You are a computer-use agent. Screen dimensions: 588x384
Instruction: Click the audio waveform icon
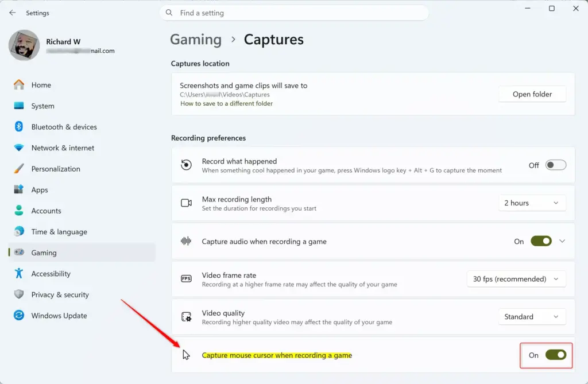click(x=186, y=241)
